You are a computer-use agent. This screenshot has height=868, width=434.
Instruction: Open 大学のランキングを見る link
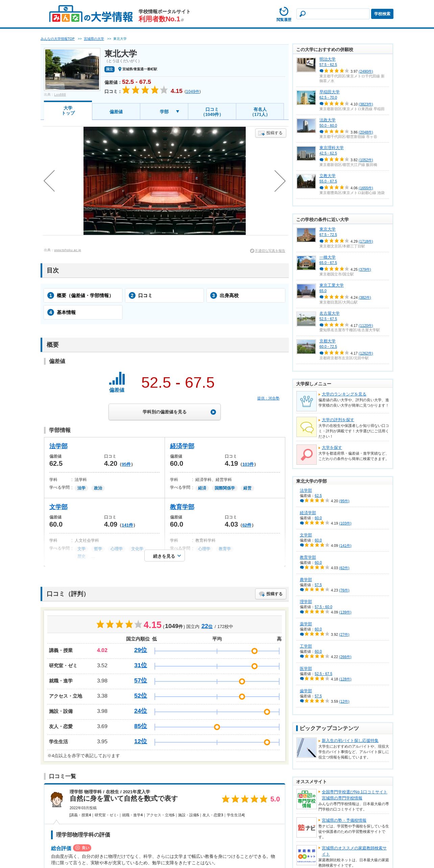tap(344, 394)
